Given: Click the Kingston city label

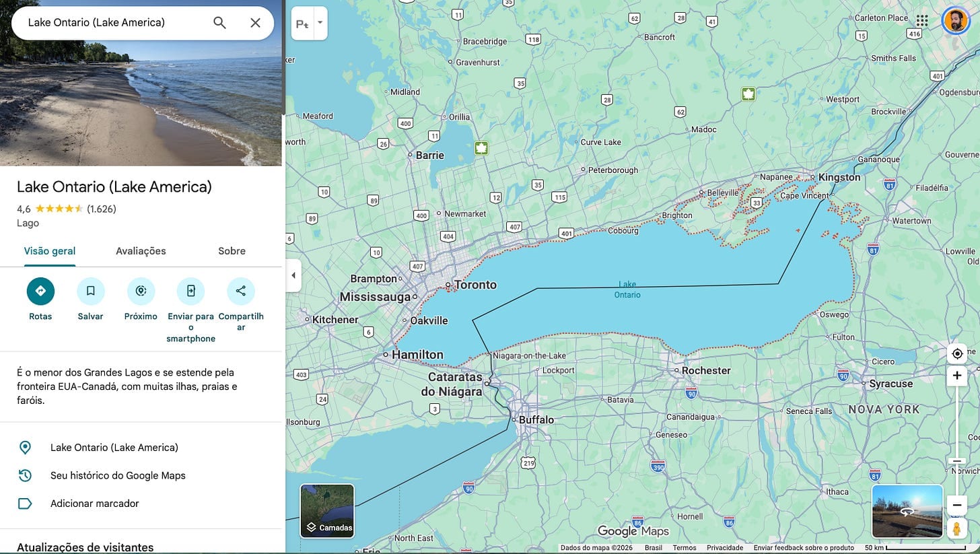Looking at the screenshot, I should pos(839,177).
